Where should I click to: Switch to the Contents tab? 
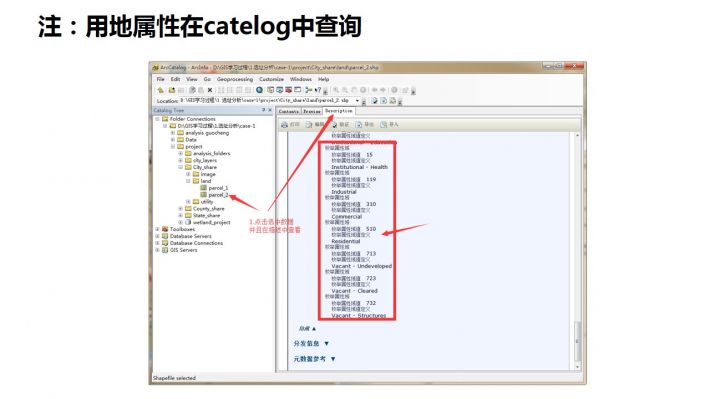coord(289,111)
